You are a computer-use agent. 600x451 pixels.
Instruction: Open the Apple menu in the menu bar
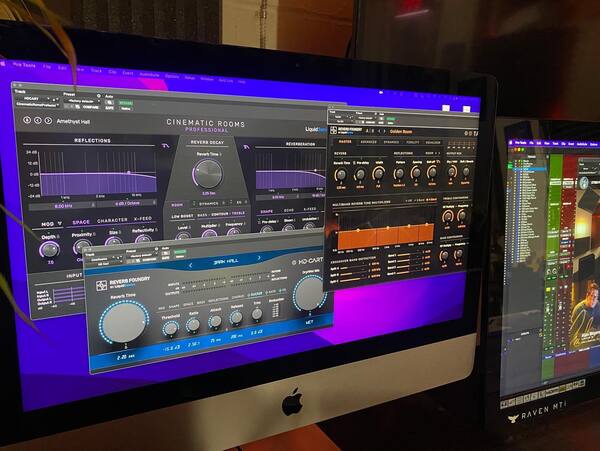click(2, 63)
